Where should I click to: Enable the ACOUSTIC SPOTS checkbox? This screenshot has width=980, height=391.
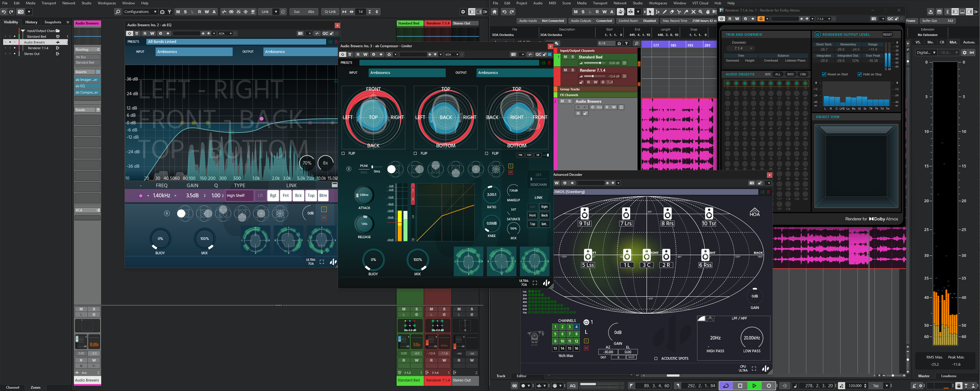click(x=656, y=358)
